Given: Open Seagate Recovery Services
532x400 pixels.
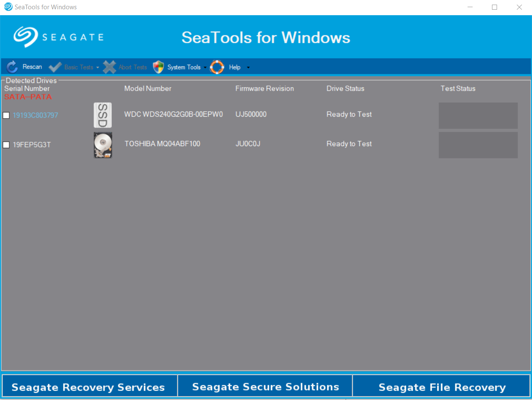Looking at the screenshot, I should coord(89,386).
